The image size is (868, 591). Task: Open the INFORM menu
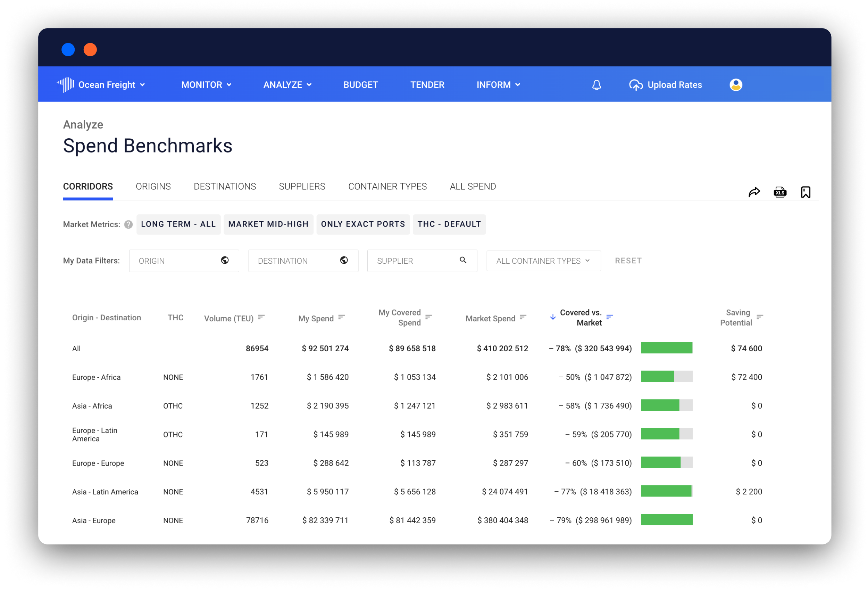tap(498, 85)
